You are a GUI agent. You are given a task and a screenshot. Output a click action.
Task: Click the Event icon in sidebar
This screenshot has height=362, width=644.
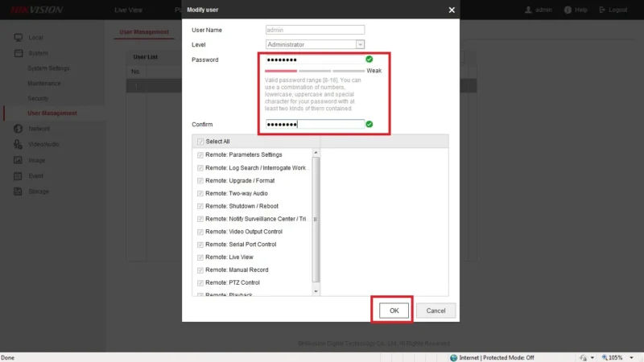18,175
